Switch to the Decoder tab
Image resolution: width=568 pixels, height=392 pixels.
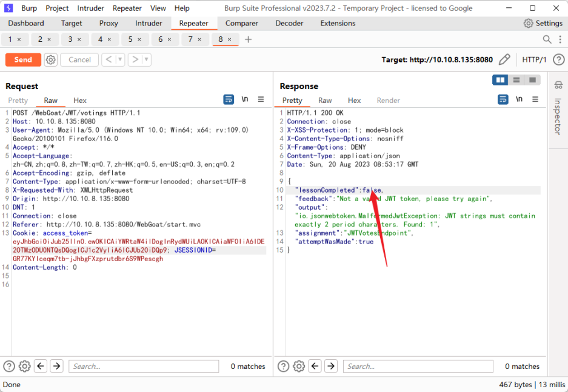tap(289, 23)
